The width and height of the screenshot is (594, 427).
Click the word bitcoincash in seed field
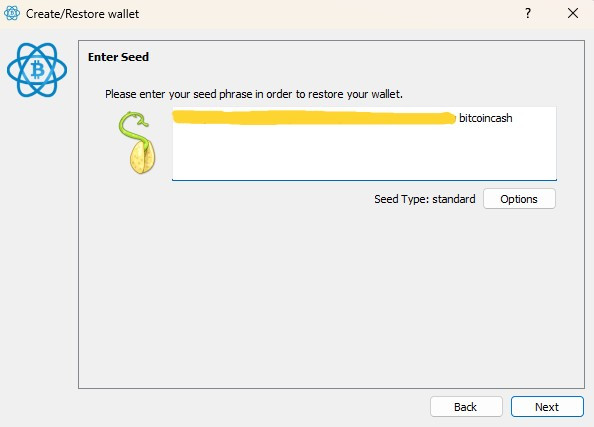tap(486, 118)
